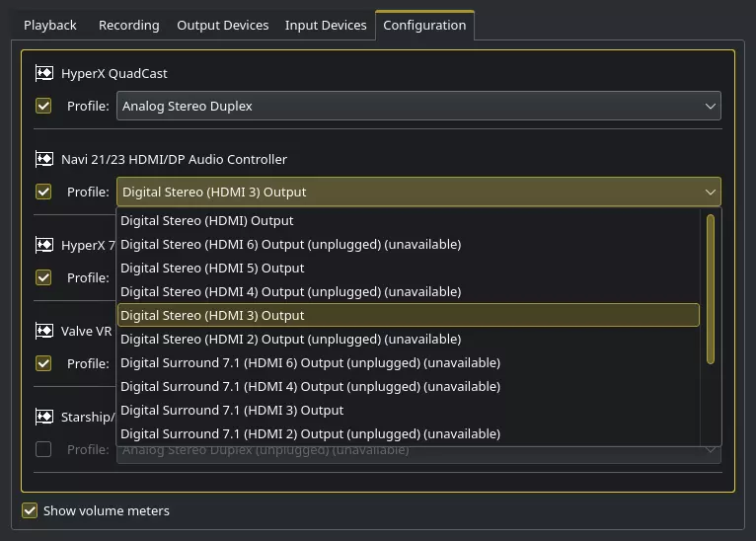The width and height of the screenshot is (756, 541).
Task: Click the Navi 21/23 HDMI/DP audio card icon
Action: (x=44, y=159)
